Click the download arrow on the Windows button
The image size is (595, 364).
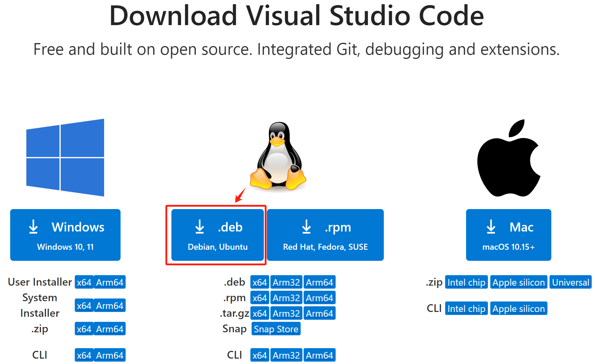tap(33, 227)
